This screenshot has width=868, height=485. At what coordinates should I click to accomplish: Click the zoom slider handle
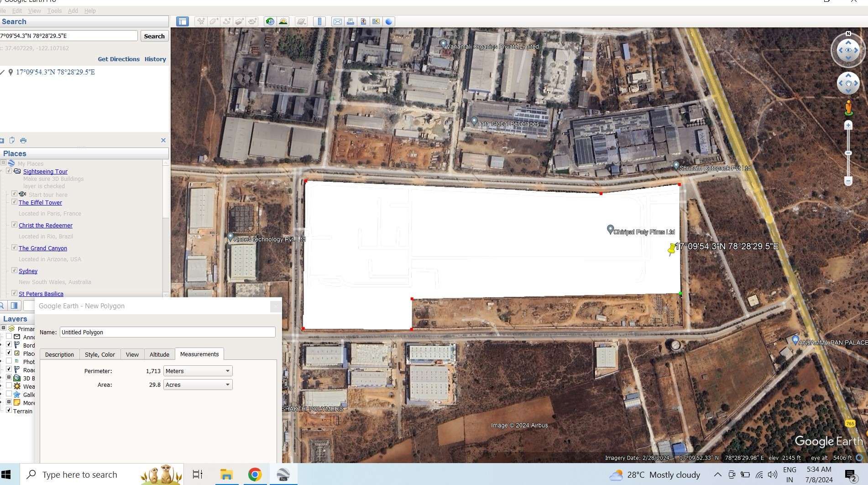coord(848,153)
